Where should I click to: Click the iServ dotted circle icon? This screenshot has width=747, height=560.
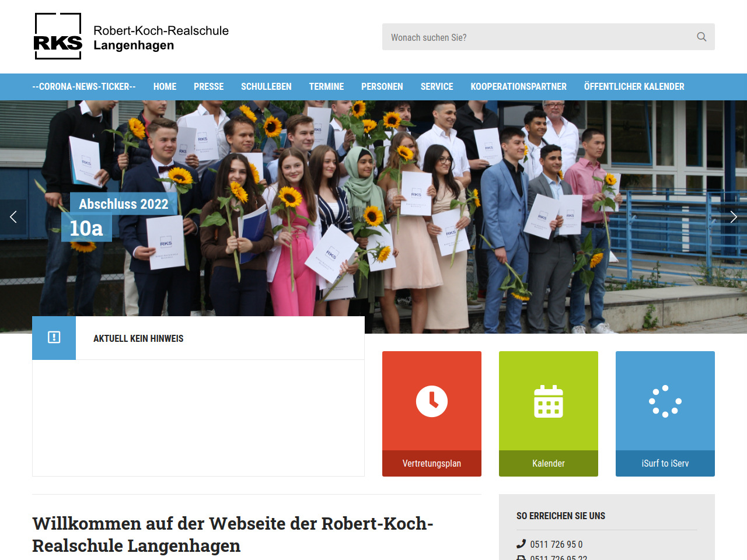(x=665, y=401)
